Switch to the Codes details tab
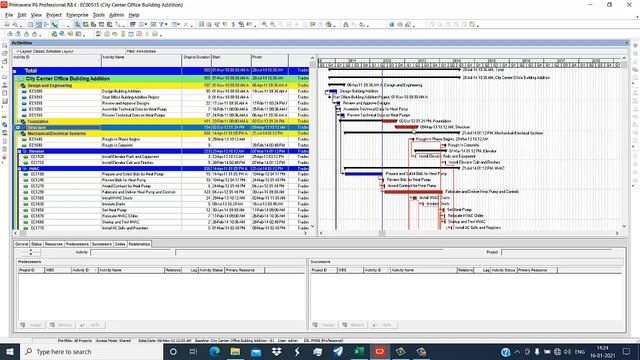The image size is (640, 360). (120, 244)
